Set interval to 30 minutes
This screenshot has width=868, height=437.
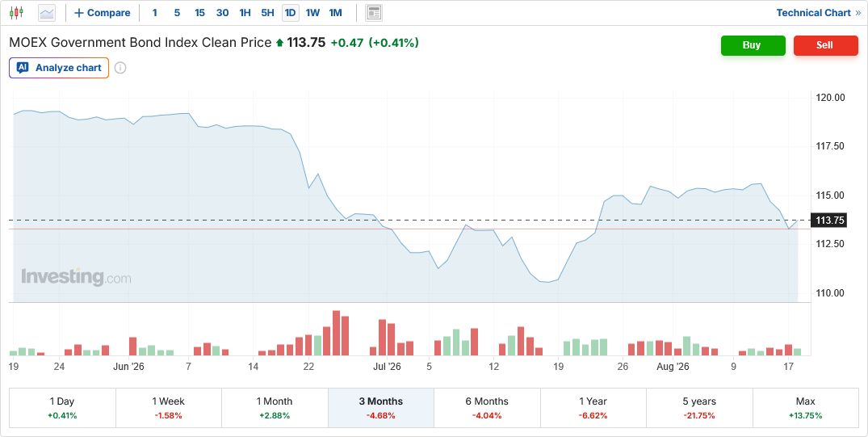[x=223, y=13]
